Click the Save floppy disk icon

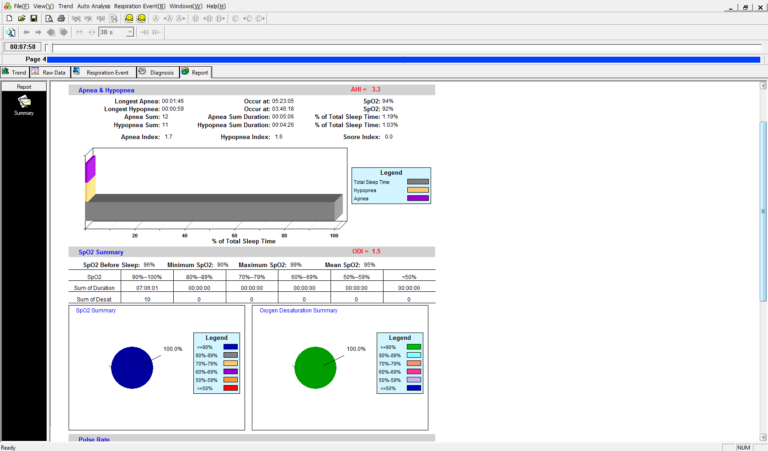tap(32, 18)
